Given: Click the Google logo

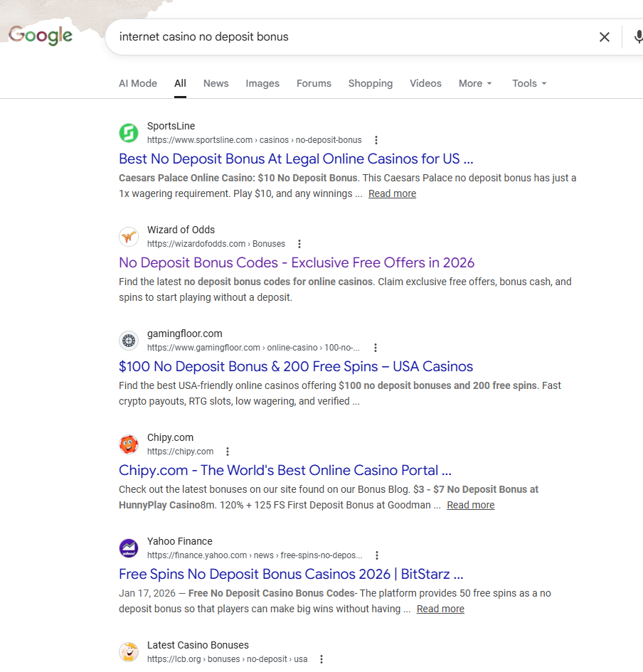Looking at the screenshot, I should 41,36.
